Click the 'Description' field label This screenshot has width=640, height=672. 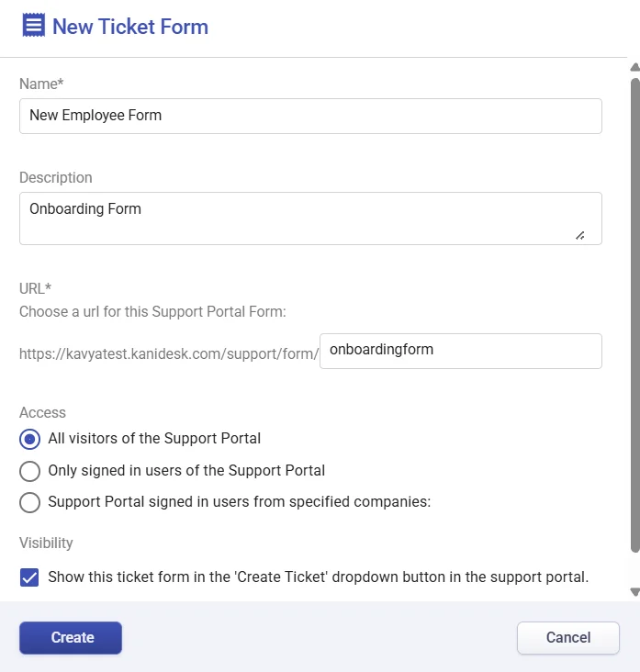coord(56,178)
